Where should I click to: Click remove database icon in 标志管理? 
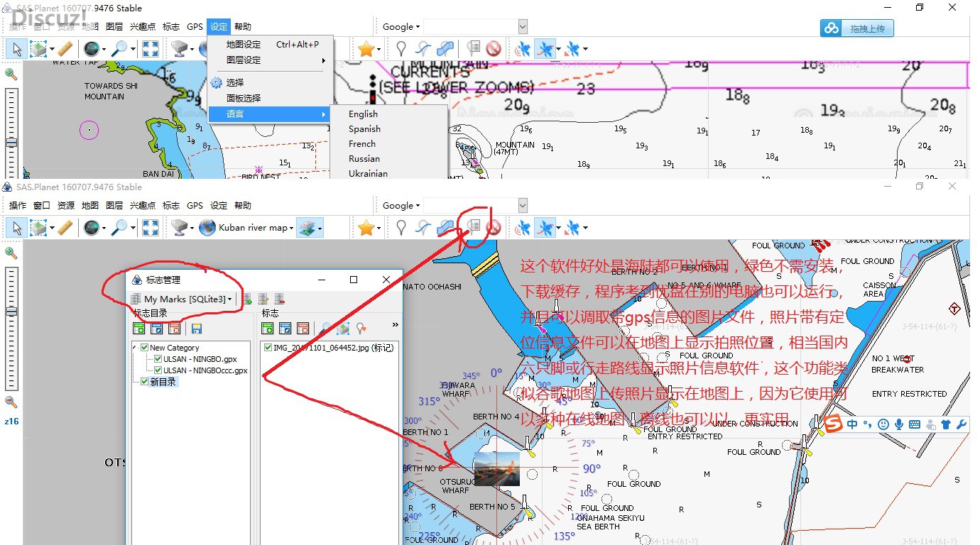click(280, 299)
